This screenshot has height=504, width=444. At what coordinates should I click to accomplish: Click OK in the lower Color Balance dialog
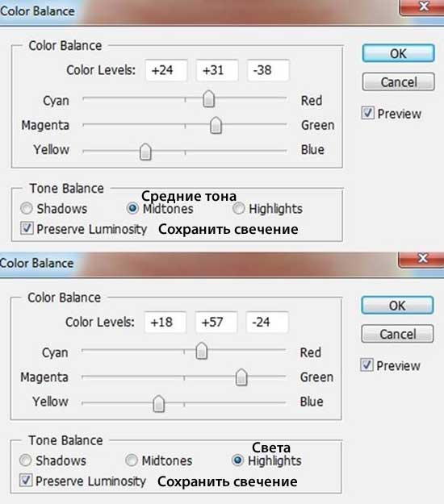coord(397,306)
